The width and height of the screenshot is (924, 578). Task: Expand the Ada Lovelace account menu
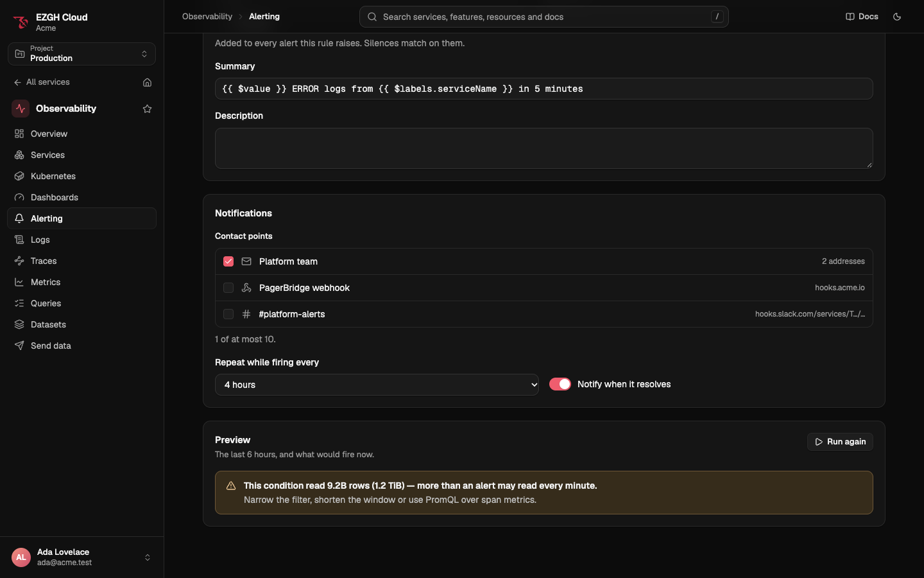coord(81,557)
